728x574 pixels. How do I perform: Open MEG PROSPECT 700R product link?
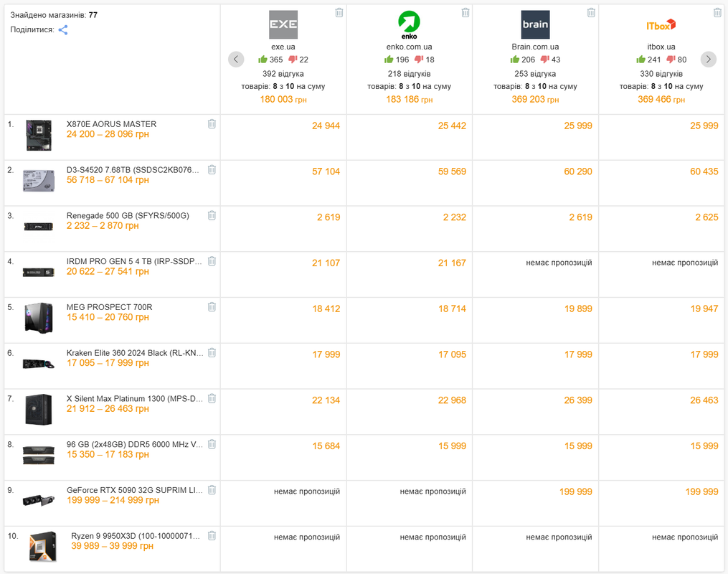click(x=110, y=307)
